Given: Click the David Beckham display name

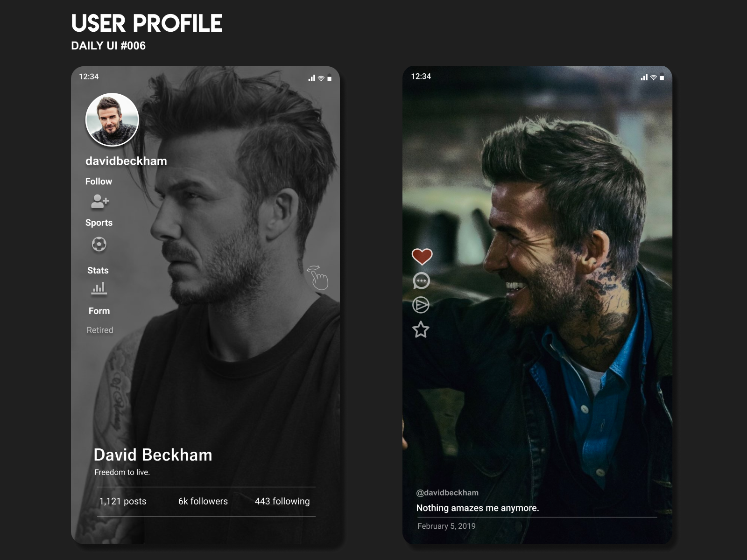Looking at the screenshot, I should tap(153, 455).
